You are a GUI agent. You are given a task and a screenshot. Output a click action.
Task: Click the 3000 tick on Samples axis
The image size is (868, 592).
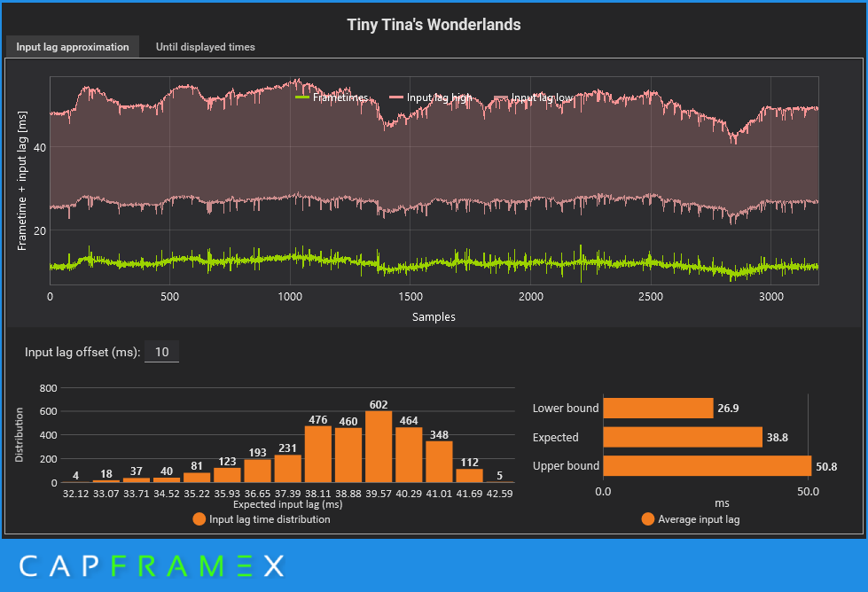(771, 297)
